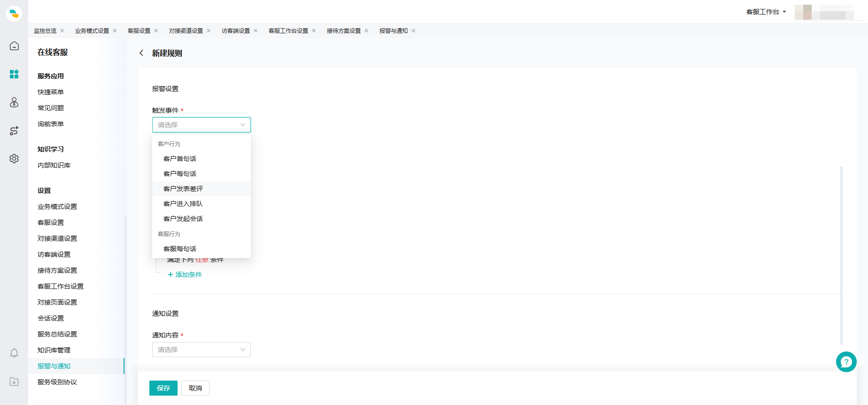
Task: Open the 通知内容 dropdown
Action: [x=201, y=350]
